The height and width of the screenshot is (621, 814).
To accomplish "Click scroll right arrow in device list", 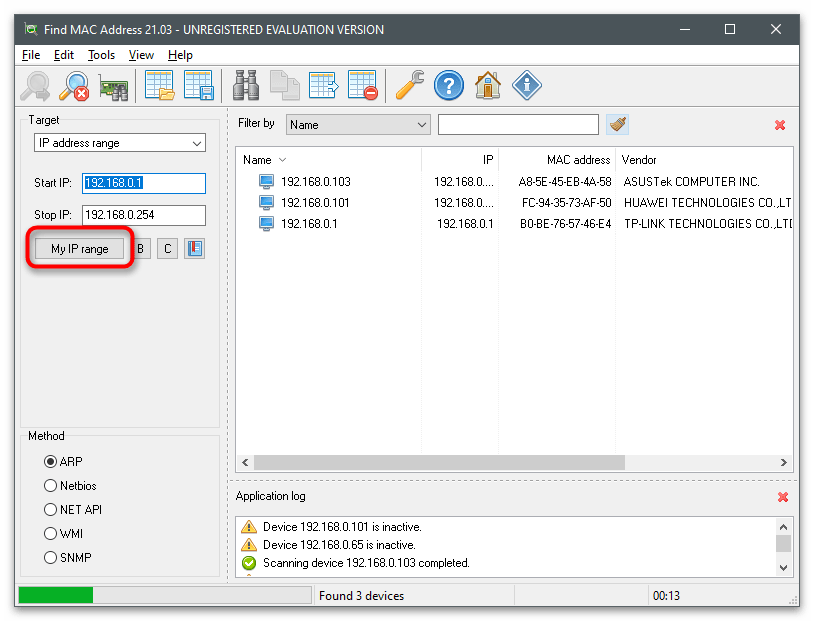I will [784, 462].
